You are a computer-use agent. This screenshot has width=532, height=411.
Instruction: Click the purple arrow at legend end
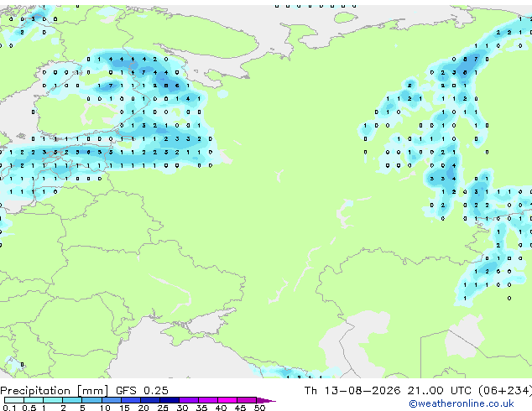click(x=266, y=400)
